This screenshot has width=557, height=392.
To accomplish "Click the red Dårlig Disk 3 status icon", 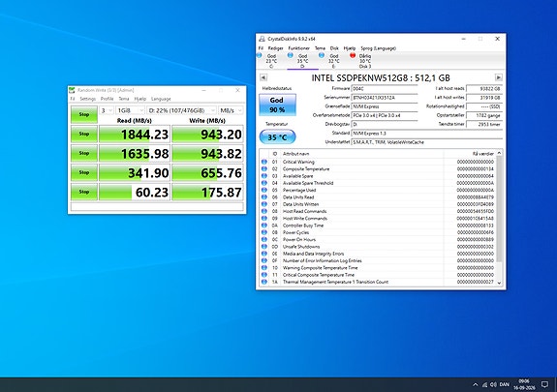I will pyautogui.click(x=353, y=55).
